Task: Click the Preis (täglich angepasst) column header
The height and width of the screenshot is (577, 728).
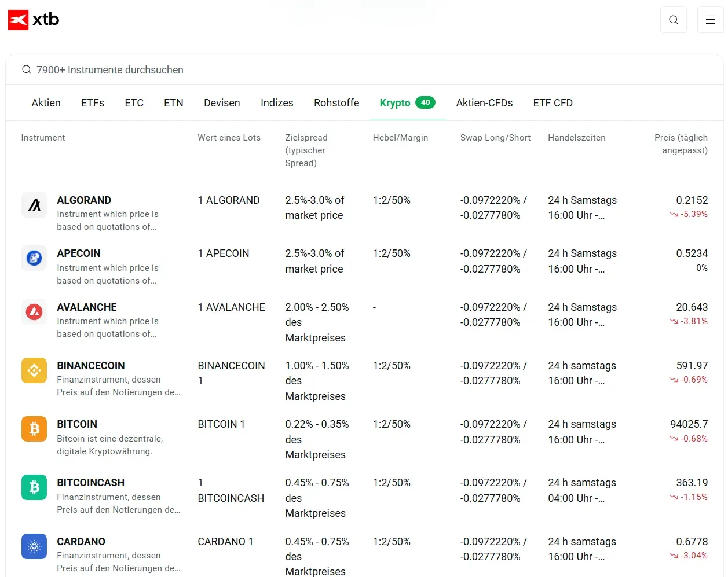Action: tap(681, 144)
